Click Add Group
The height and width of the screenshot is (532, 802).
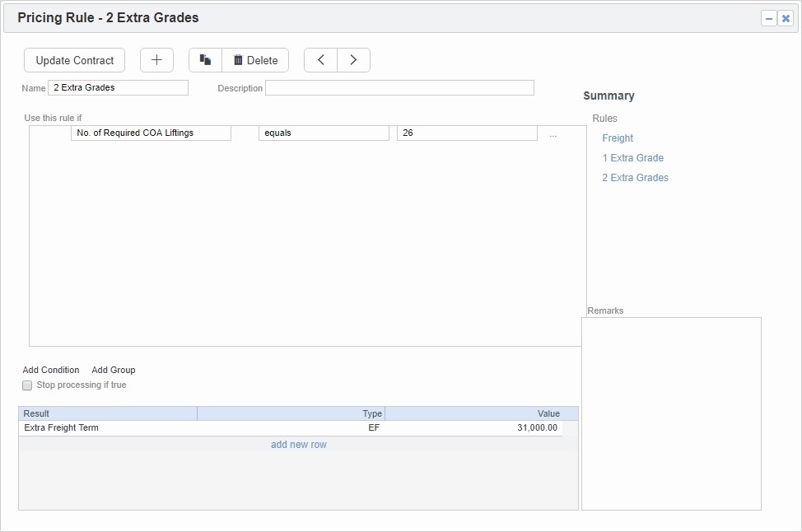click(114, 371)
